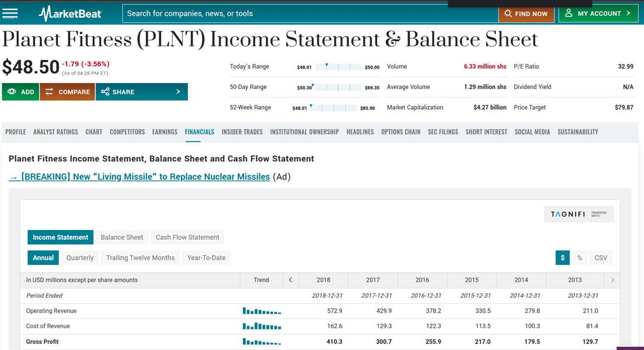
Task: Open the Analyst Ratings tab
Action: click(56, 132)
